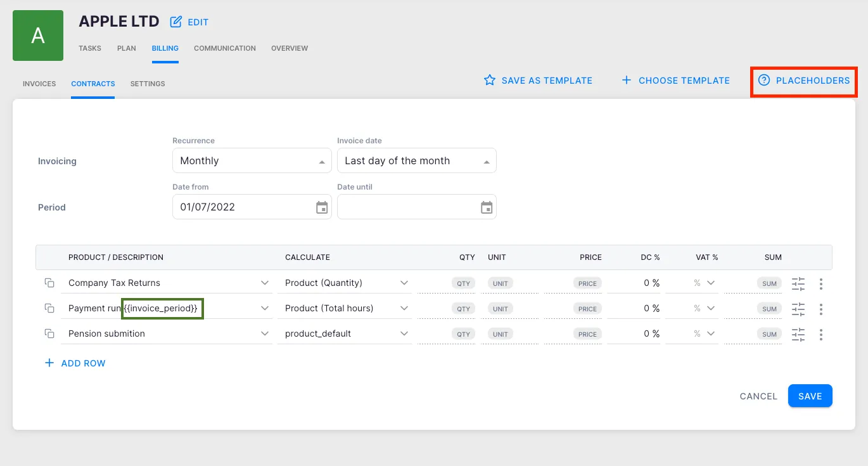
Task: Switch to the Invoices sub-tab
Action: (x=39, y=84)
